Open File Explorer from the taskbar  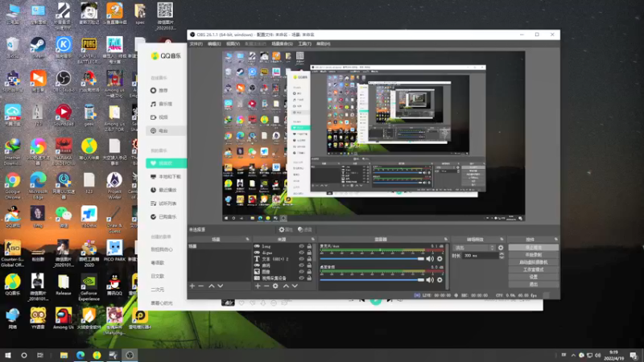[64, 356]
